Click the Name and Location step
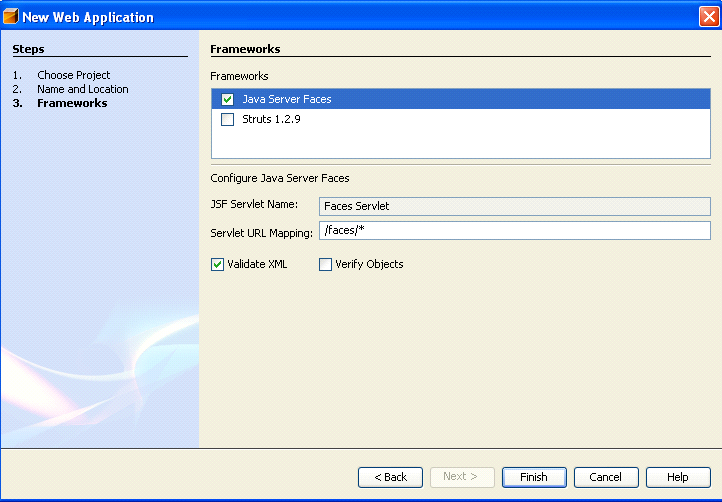Screen dimensions: 722x502 83,89
